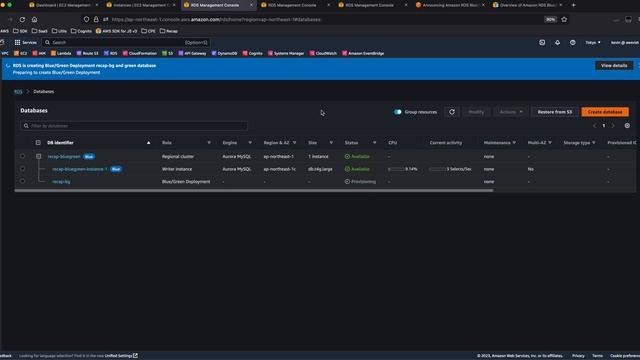This screenshot has height=360, width=640.
Task: Open the AWS help question icon
Action: (573, 42)
